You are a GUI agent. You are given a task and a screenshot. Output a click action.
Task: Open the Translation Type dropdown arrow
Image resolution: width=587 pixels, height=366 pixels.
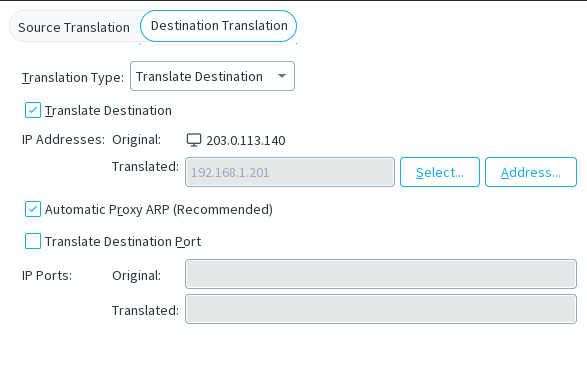click(x=282, y=76)
